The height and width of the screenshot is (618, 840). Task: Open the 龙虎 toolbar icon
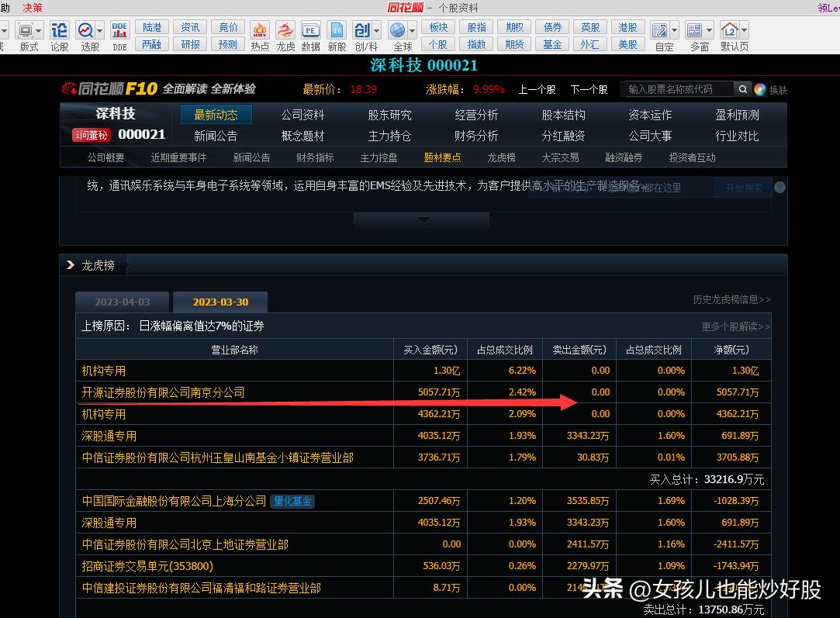coord(285,31)
